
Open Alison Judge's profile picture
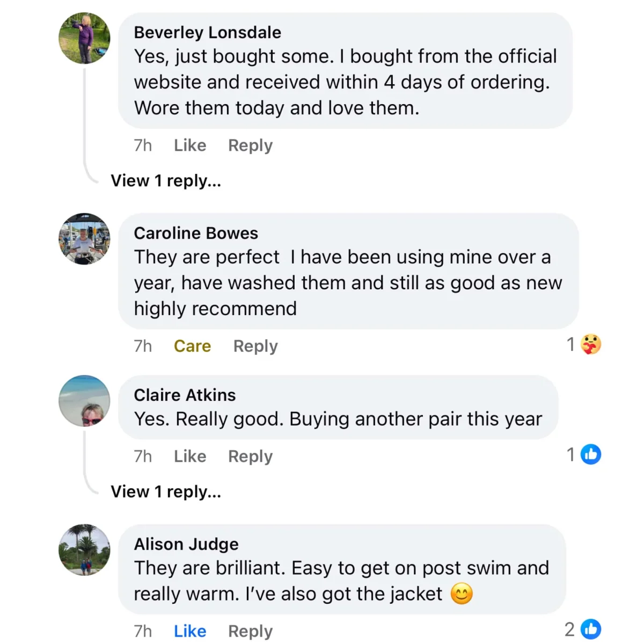point(84,550)
